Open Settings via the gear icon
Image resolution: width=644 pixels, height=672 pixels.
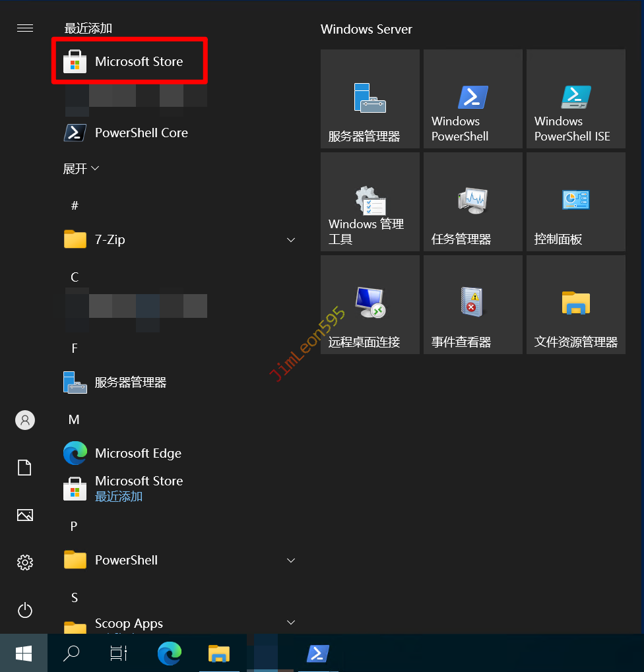click(25, 563)
